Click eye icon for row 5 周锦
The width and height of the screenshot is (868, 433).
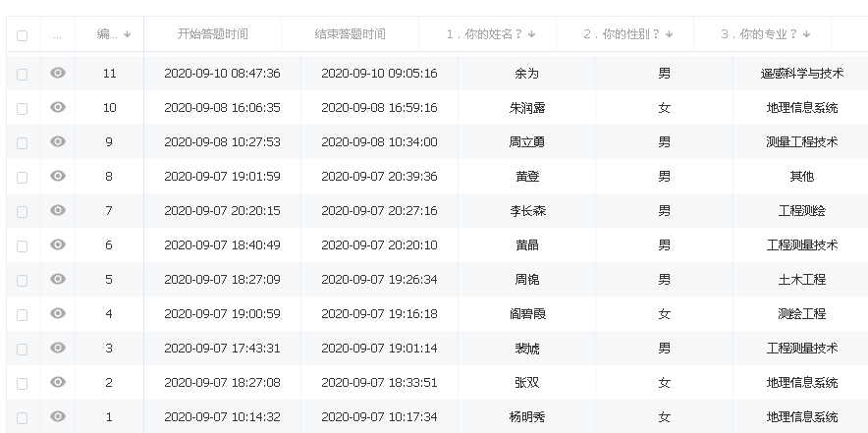coord(58,279)
